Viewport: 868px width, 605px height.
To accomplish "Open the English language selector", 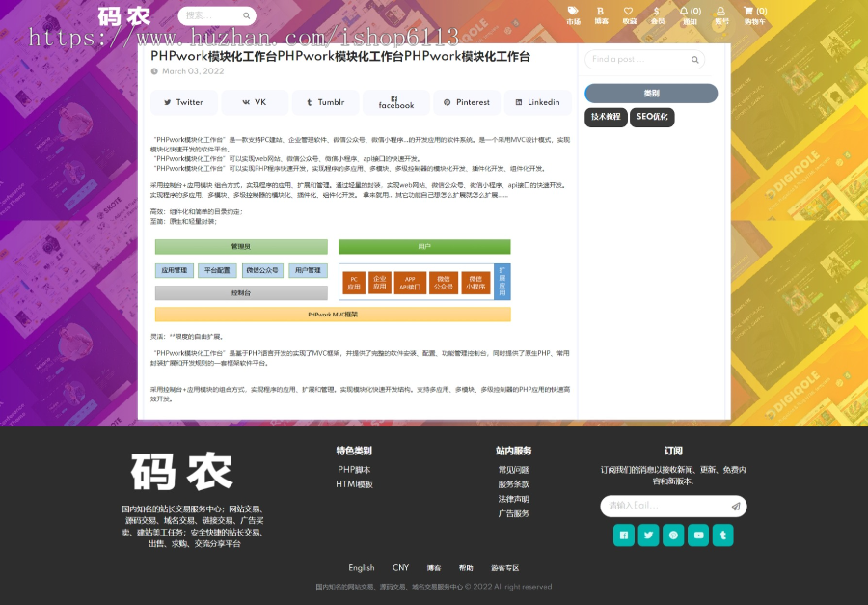I will pyautogui.click(x=362, y=568).
